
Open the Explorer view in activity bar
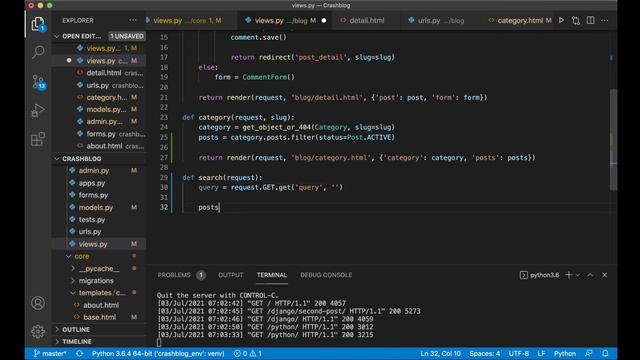tap(38, 24)
